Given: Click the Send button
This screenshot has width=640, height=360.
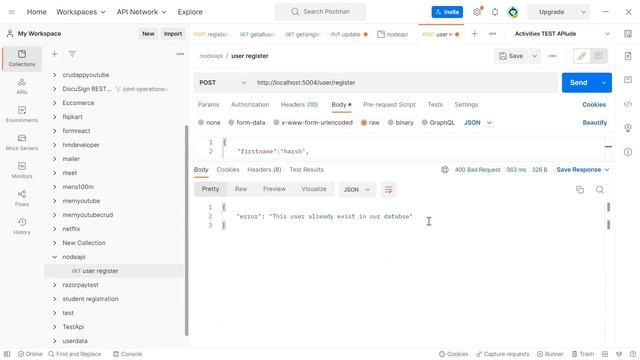Looking at the screenshot, I should (579, 82).
